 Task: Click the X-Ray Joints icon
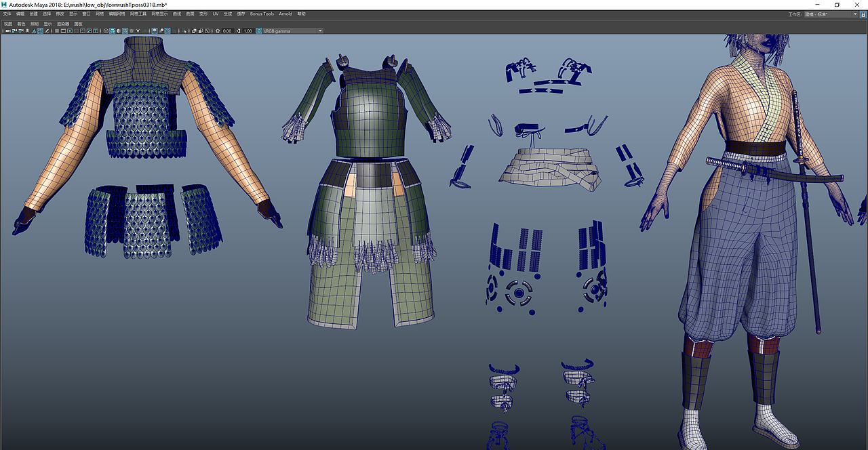[208, 30]
